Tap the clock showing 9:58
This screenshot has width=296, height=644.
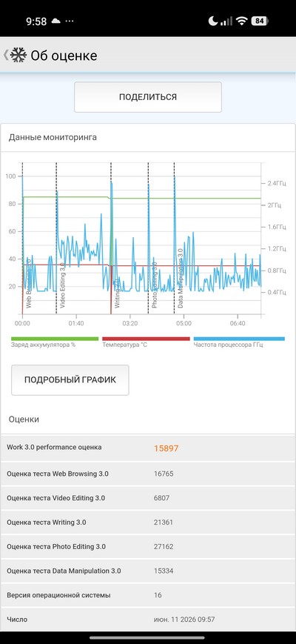(36, 21)
